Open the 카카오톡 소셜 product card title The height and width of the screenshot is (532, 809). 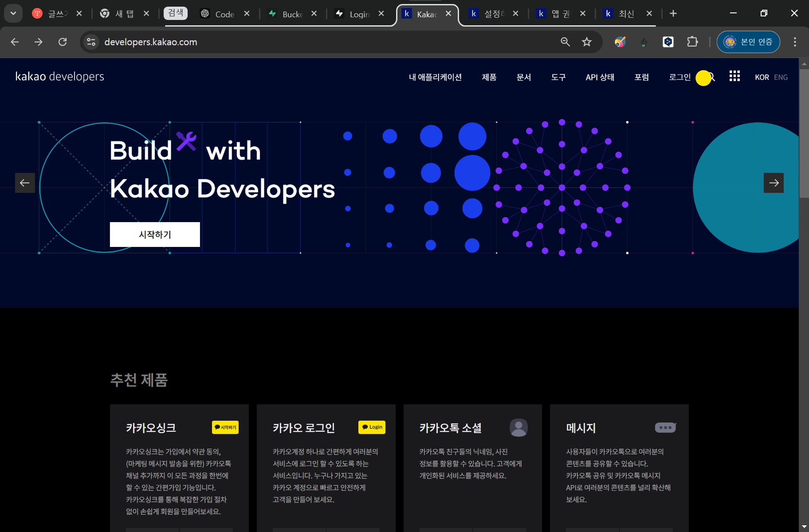(451, 428)
